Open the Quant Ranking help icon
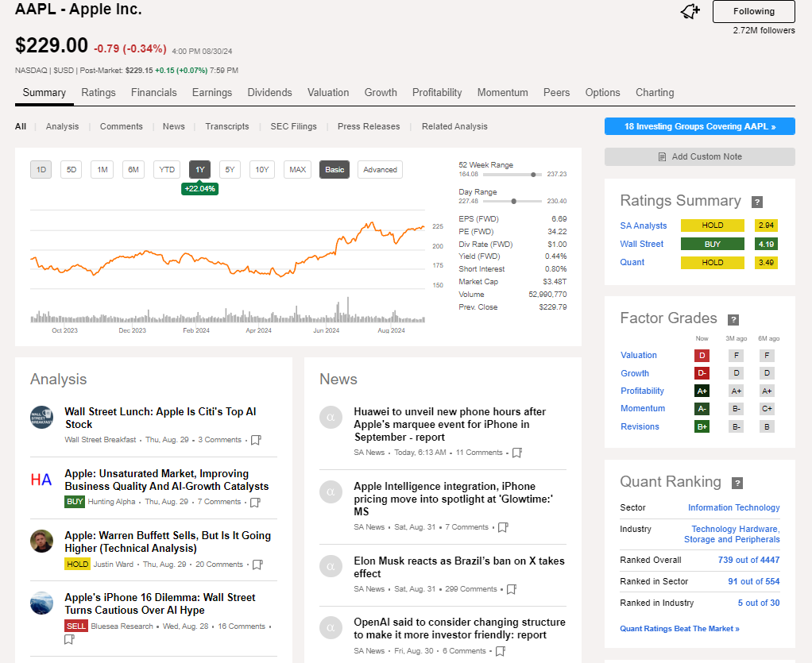Viewport: 812px width, 663px height. [737, 482]
